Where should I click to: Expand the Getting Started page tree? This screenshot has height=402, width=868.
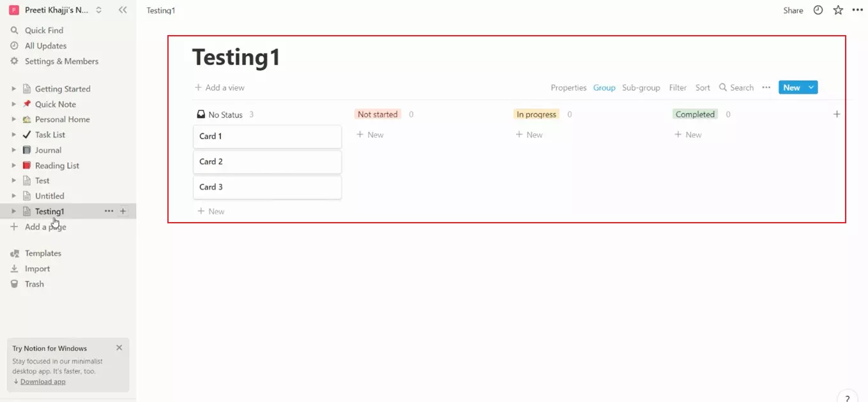pos(14,89)
